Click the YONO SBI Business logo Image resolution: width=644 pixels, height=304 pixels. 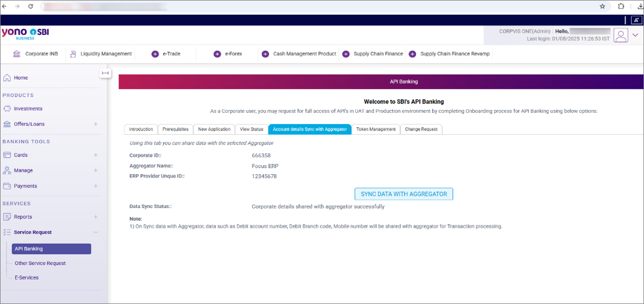(x=25, y=33)
